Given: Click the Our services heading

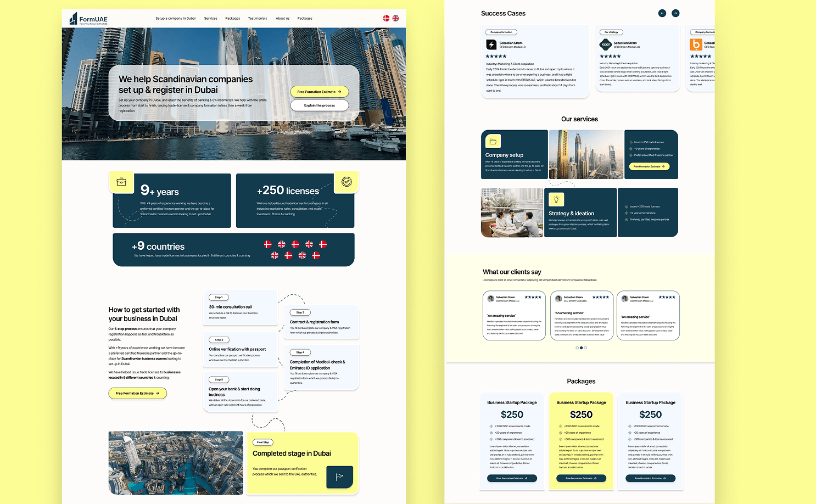Looking at the screenshot, I should (579, 119).
